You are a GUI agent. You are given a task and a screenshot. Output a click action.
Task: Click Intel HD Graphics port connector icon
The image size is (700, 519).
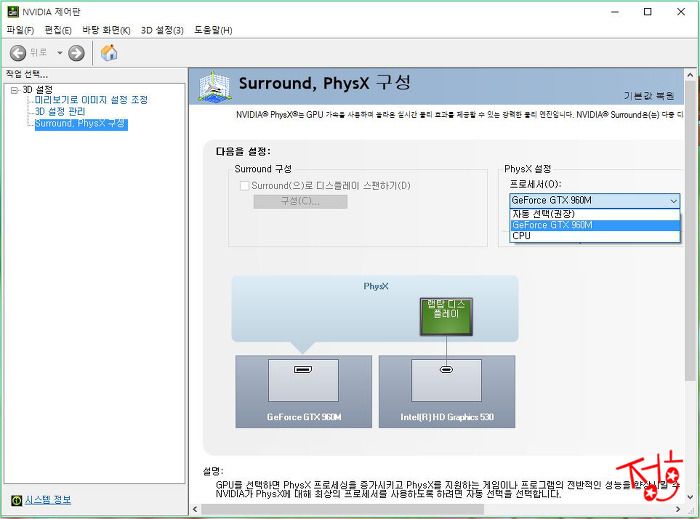(x=446, y=370)
